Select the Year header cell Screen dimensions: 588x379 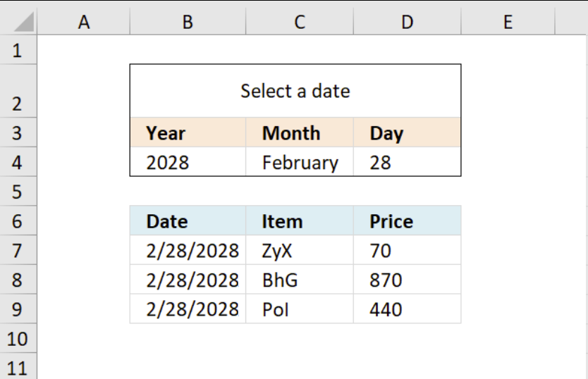click(x=188, y=132)
